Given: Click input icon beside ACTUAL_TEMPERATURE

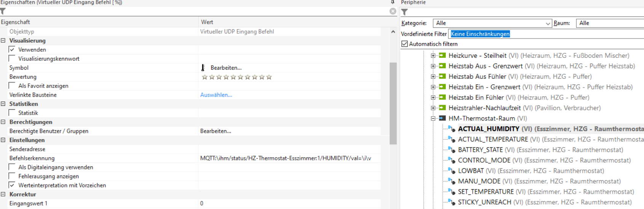Looking at the screenshot, I should point(452,139).
